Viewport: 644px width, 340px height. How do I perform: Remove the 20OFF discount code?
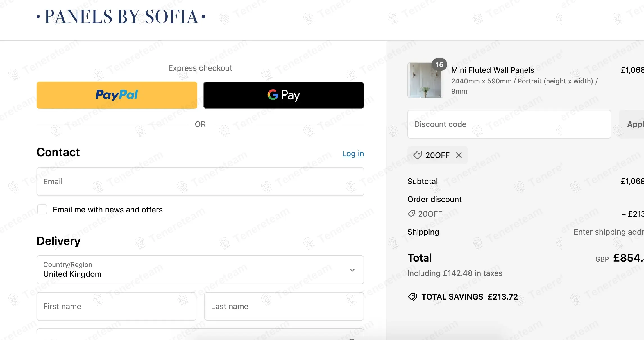[459, 155]
